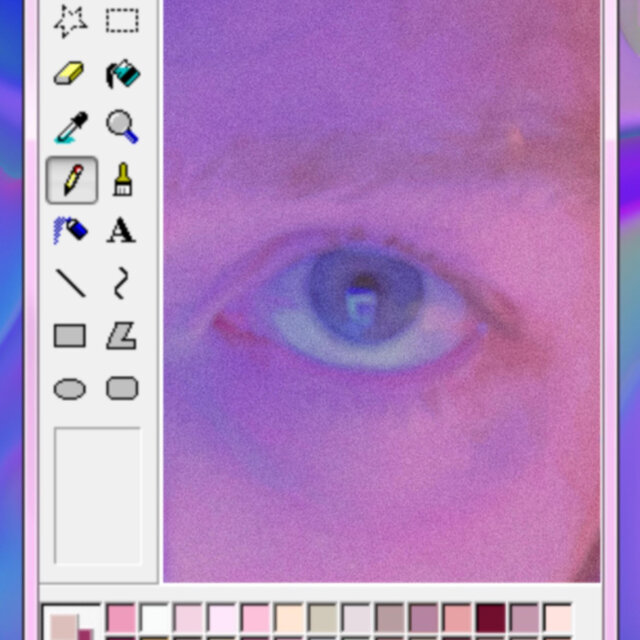Choose the Magnifier zoom tool

(122, 127)
